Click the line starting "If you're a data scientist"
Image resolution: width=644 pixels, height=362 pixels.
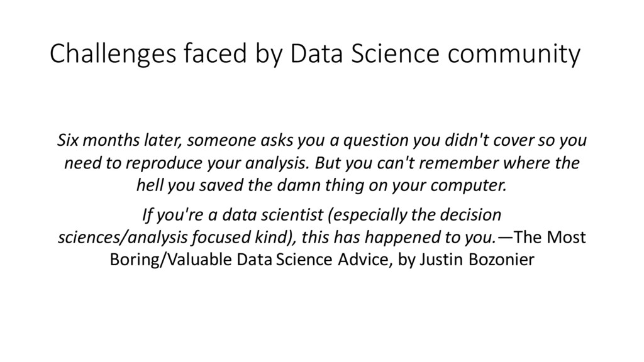pyautogui.click(x=321, y=215)
